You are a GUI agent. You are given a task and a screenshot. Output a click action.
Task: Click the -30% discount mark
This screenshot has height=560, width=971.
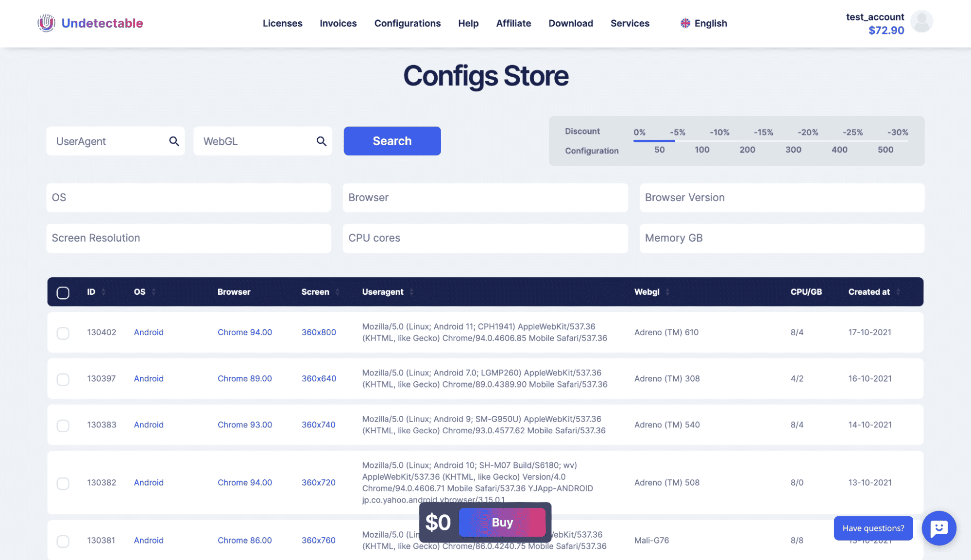(x=898, y=132)
